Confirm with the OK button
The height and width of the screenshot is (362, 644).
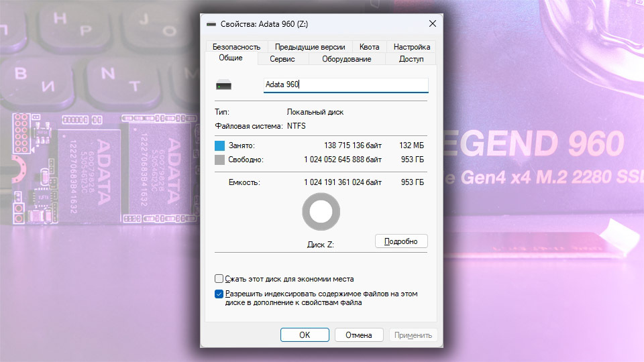305,335
